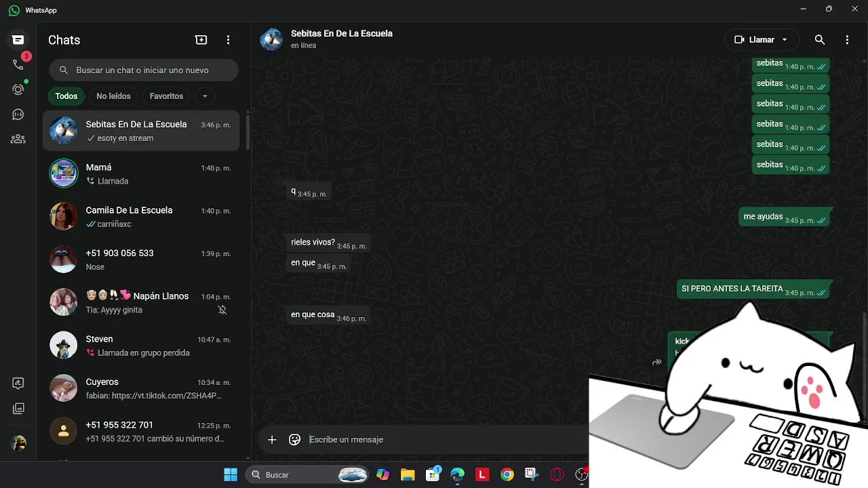Open your profile picture in the sidebar
Image resolution: width=868 pixels, height=488 pixels.
(18, 443)
